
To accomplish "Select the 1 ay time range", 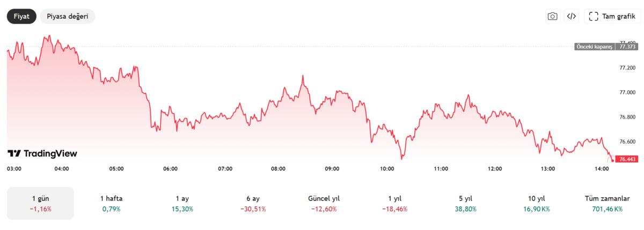I will pos(184,203).
